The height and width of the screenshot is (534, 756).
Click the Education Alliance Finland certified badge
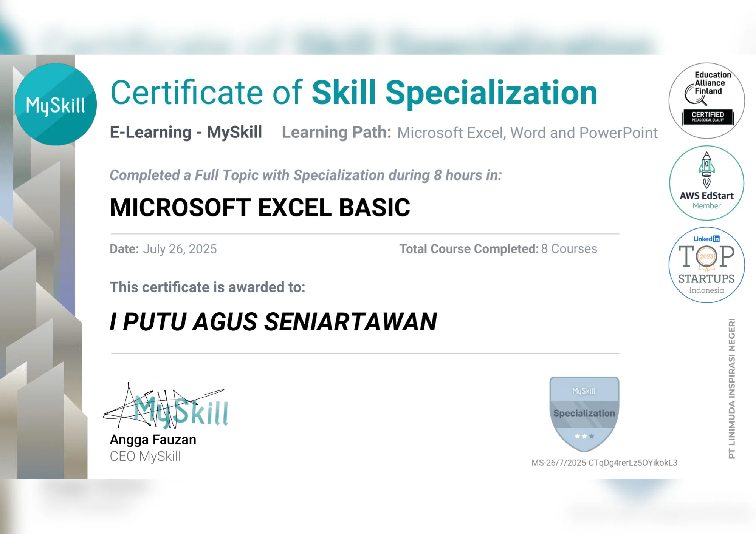(706, 100)
